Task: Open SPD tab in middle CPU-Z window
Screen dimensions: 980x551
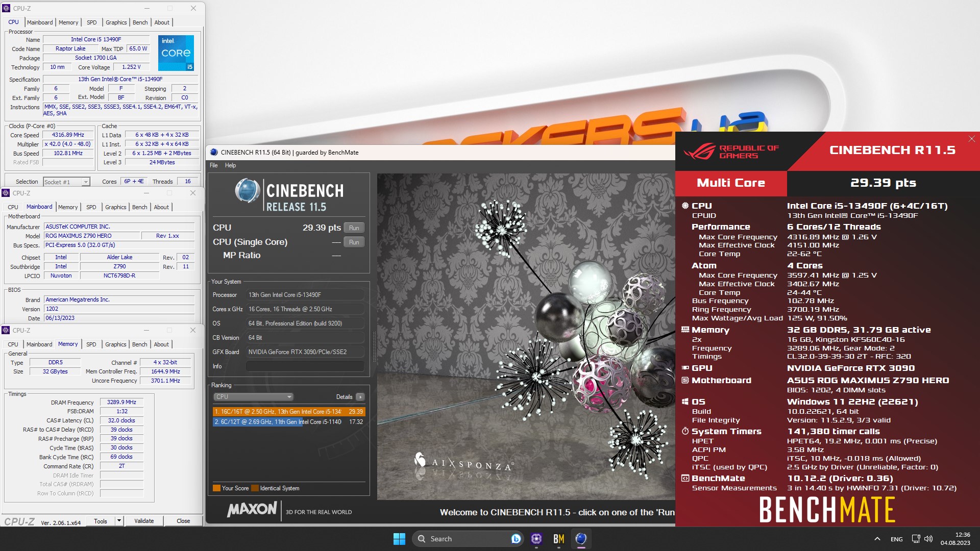Action: pyautogui.click(x=91, y=207)
